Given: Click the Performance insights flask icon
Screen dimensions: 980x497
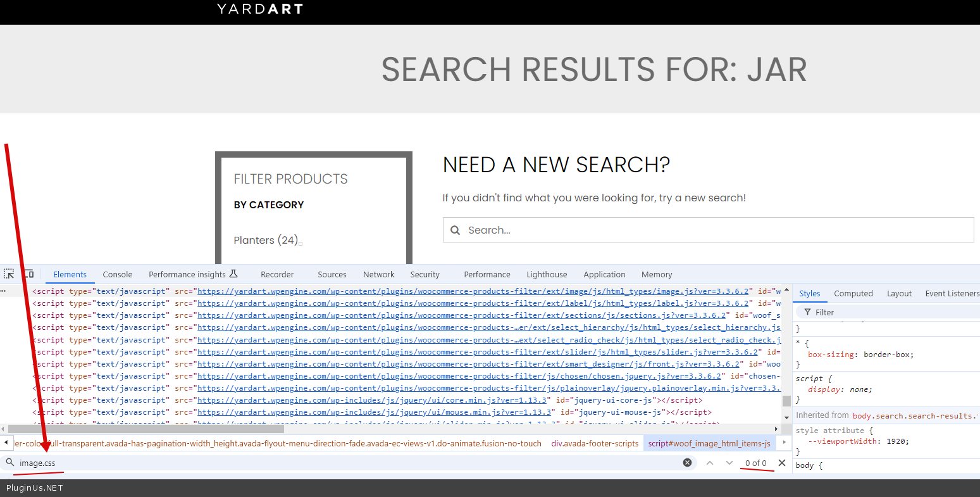Looking at the screenshot, I should coord(233,274).
